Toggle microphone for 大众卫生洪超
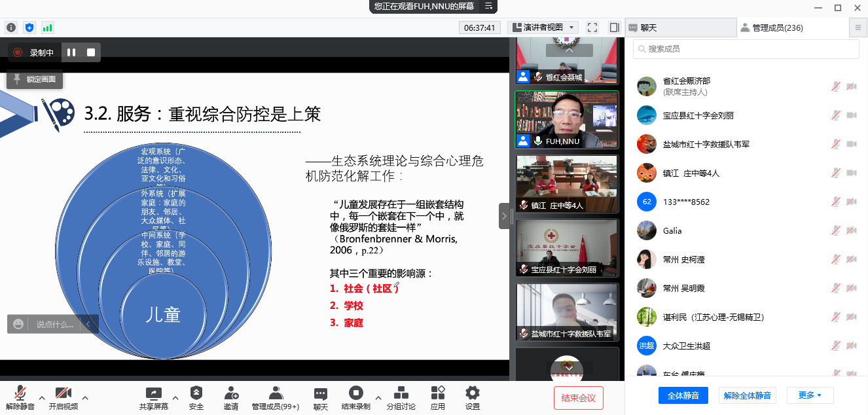 [x=835, y=346]
